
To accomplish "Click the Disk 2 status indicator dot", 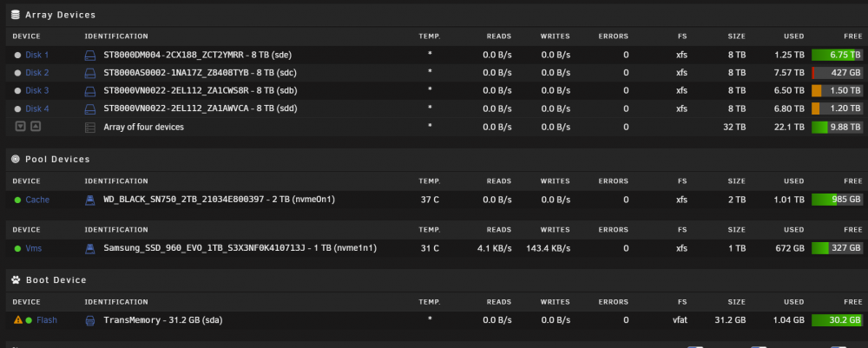I will pos(17,73).
